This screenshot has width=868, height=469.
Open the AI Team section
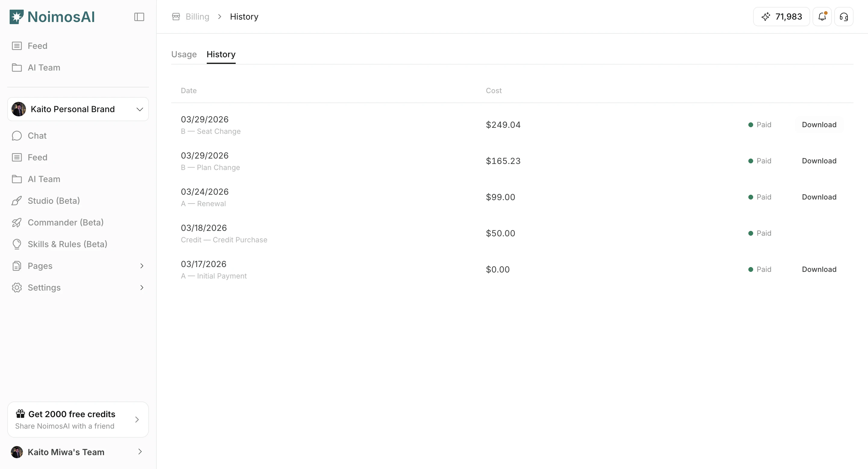pos(44,179)
